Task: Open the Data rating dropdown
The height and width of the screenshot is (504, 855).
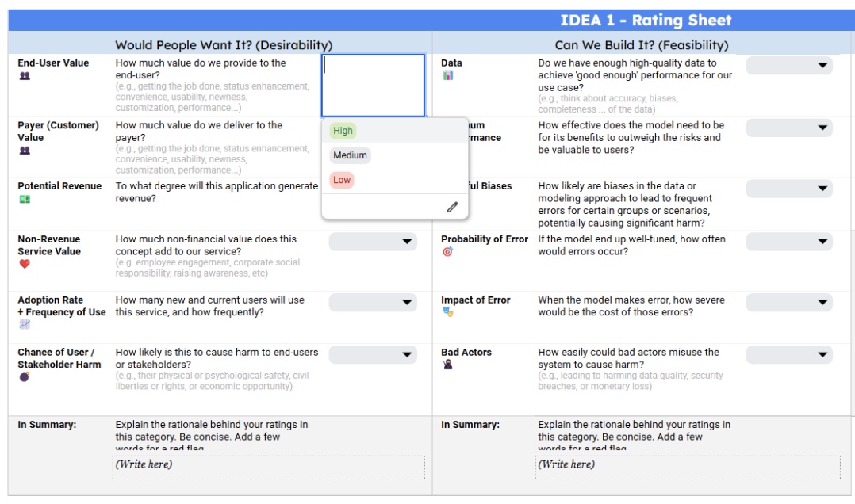Action: (788, 65)
